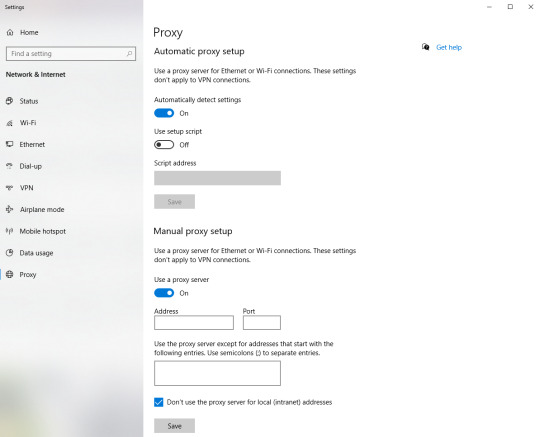Open the Get help link
The height and width of the screenshot is (437, 540).
(449, 48)
